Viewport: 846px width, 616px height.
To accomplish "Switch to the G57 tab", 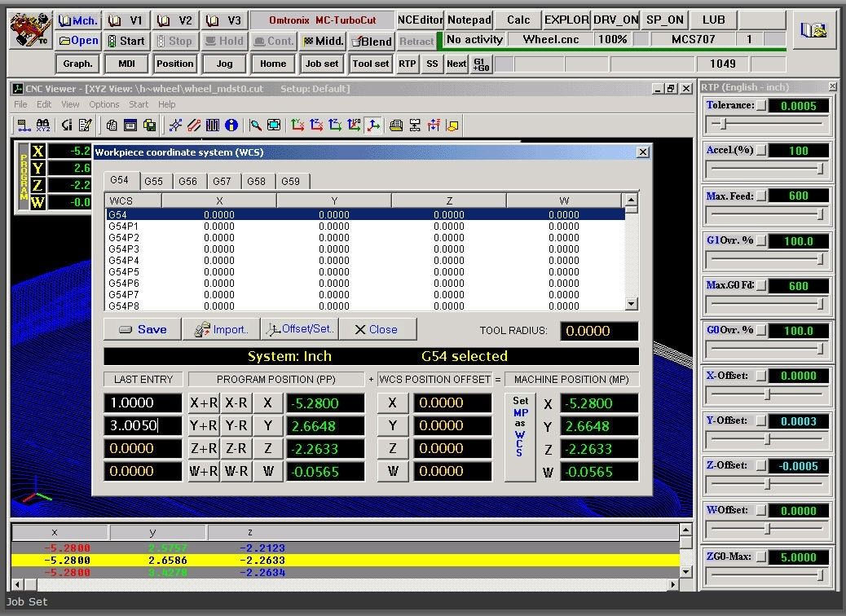I will 222,181.
